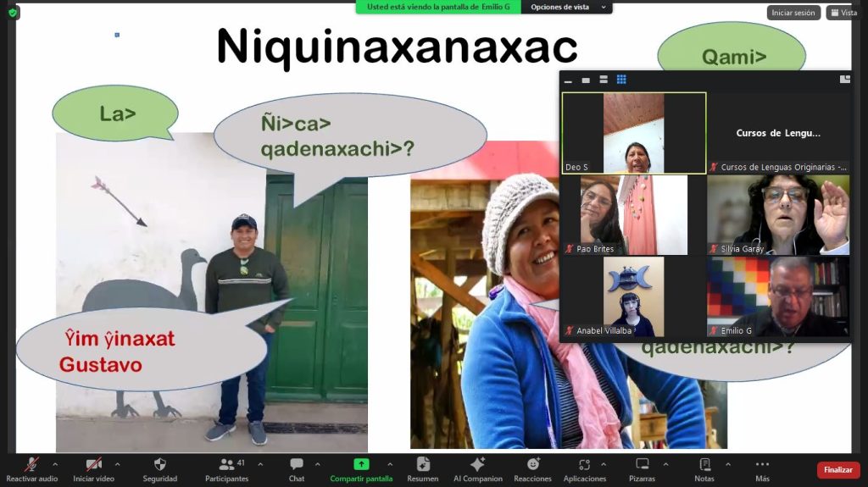868x487 pixels.
Task: Toggle Iniciar video camera
Action: tap(93, 465)
